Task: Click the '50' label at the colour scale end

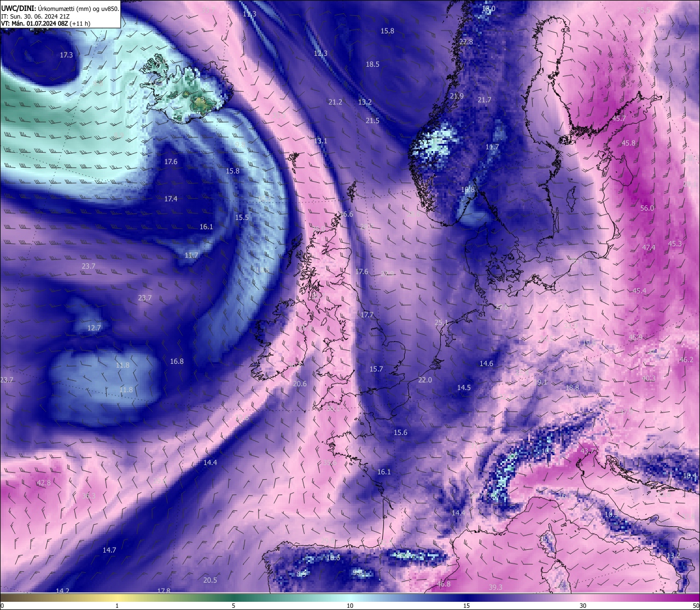Action: click(x=696, y=606)
